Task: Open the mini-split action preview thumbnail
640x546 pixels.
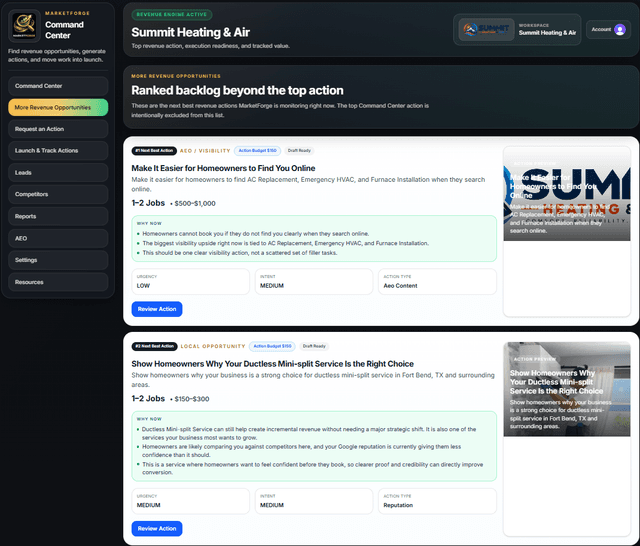Action: (567, 389)
